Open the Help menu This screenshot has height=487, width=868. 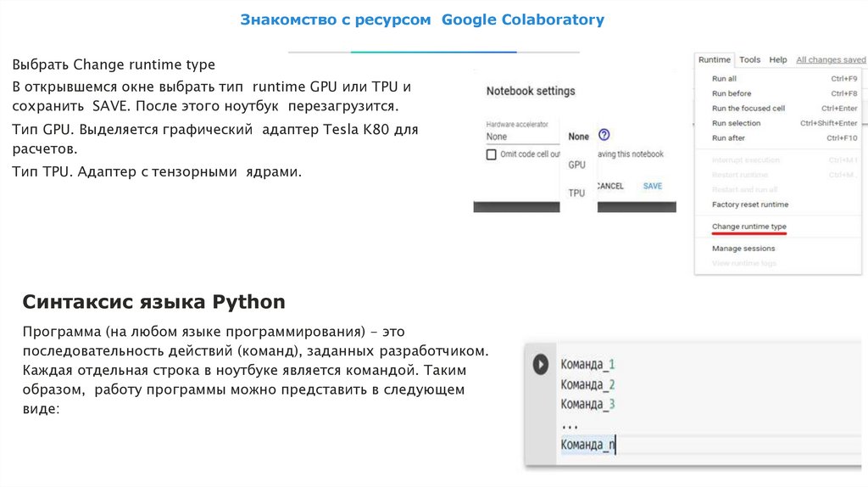click(778, 60)
